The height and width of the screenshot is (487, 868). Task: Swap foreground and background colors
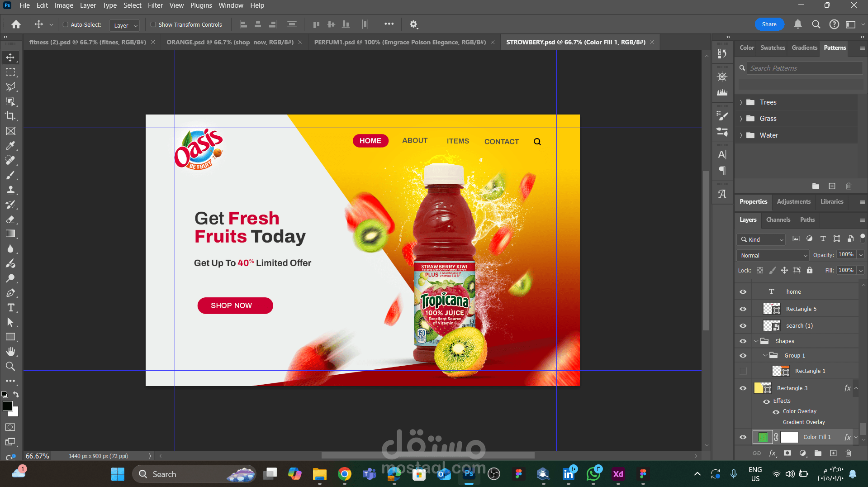pyautogui.click(x=16, y=395)
